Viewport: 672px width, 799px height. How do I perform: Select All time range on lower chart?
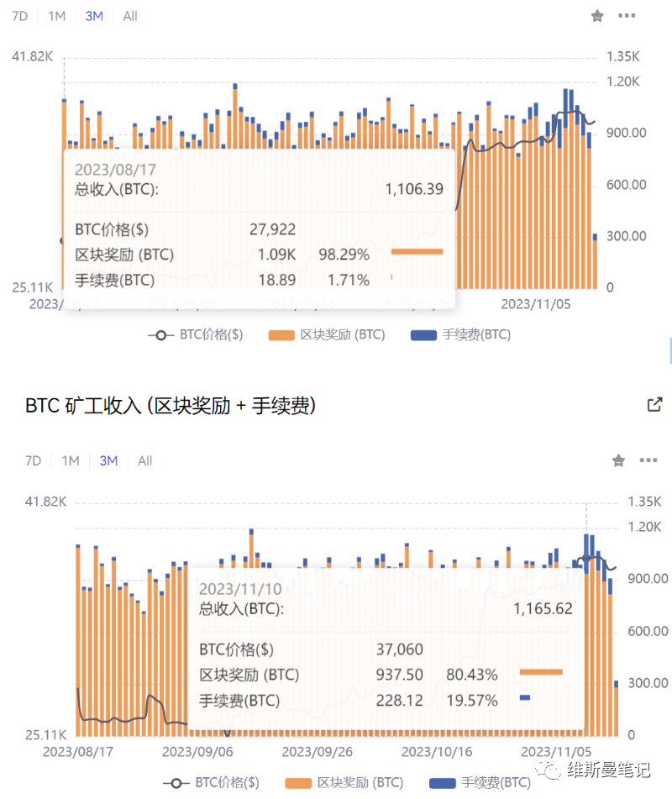[x=144, y=460]
